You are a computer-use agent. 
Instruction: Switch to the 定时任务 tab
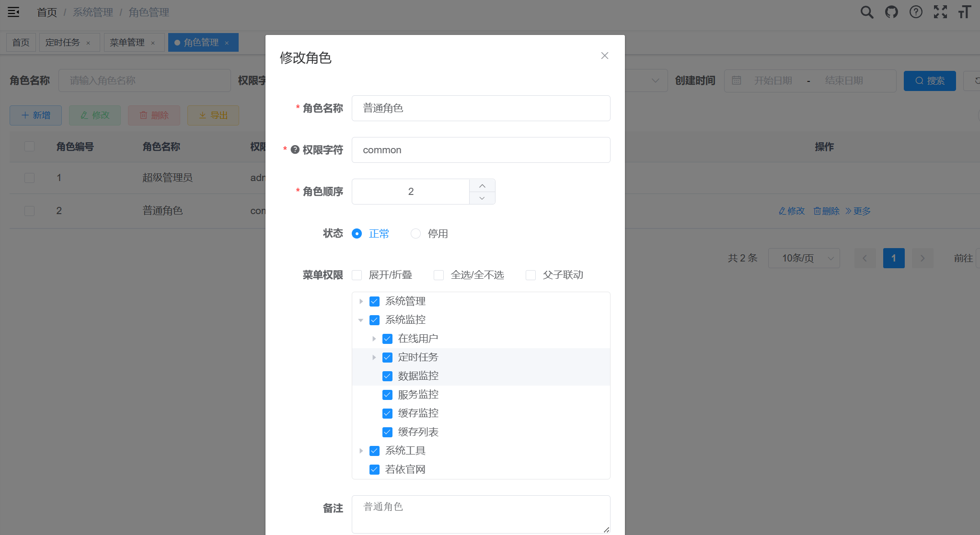63,43
